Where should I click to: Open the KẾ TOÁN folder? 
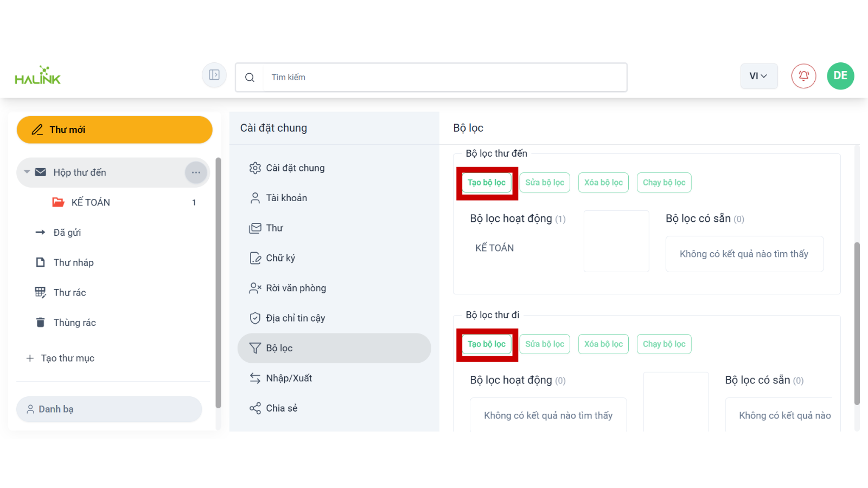pos(91,202)
